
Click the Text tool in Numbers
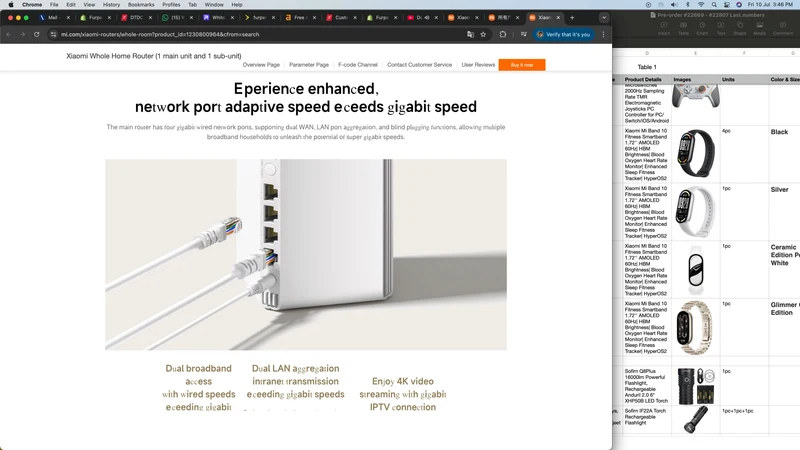[x=721, y=28]
